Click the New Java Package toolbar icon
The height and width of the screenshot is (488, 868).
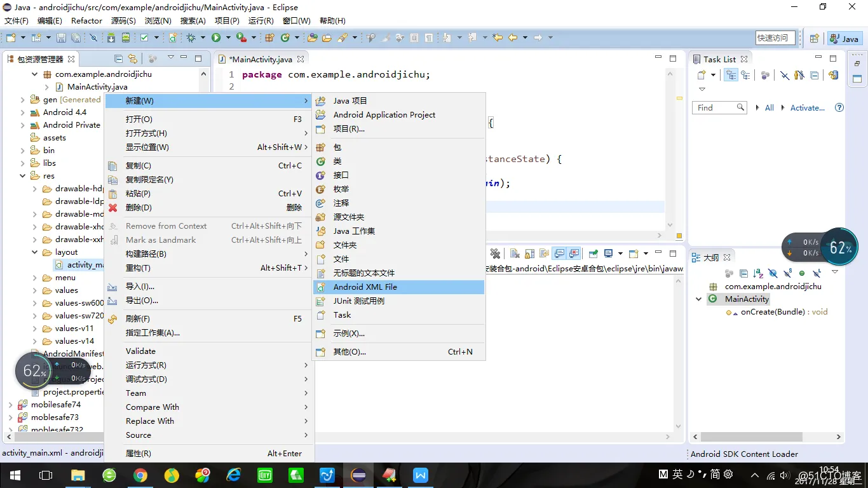[x=269, y=38]
